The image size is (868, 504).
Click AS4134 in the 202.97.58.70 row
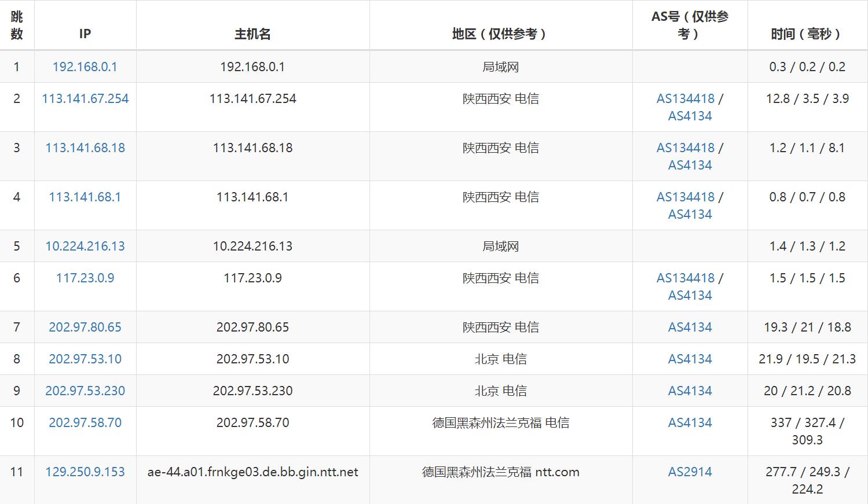(690, 422)
